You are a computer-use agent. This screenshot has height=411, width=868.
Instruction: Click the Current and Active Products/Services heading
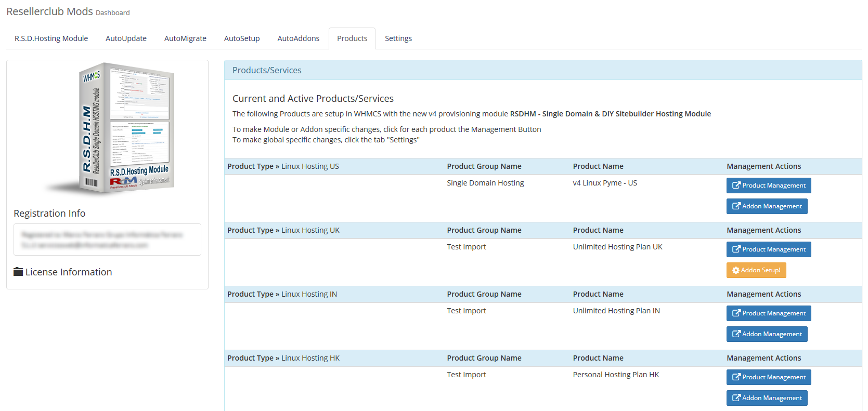coord(313,98)
